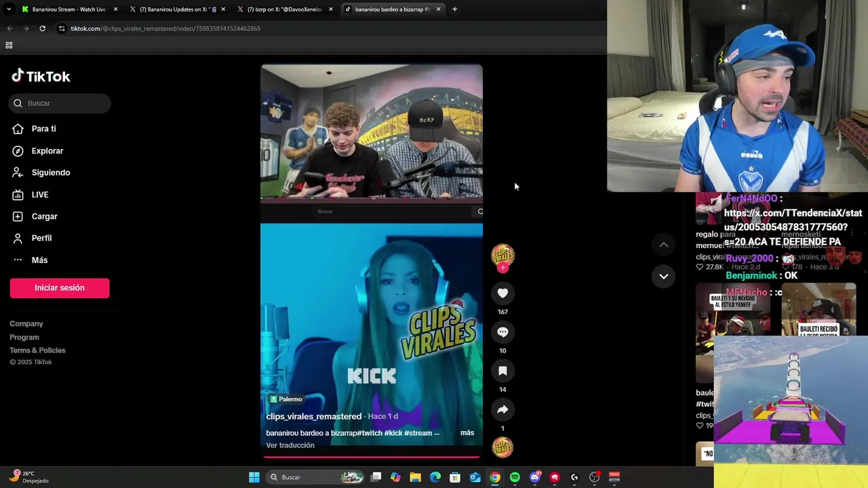Click the taskbar Buscar search box
The height and width of the screenshot is (488, 868).
[315, 477]
